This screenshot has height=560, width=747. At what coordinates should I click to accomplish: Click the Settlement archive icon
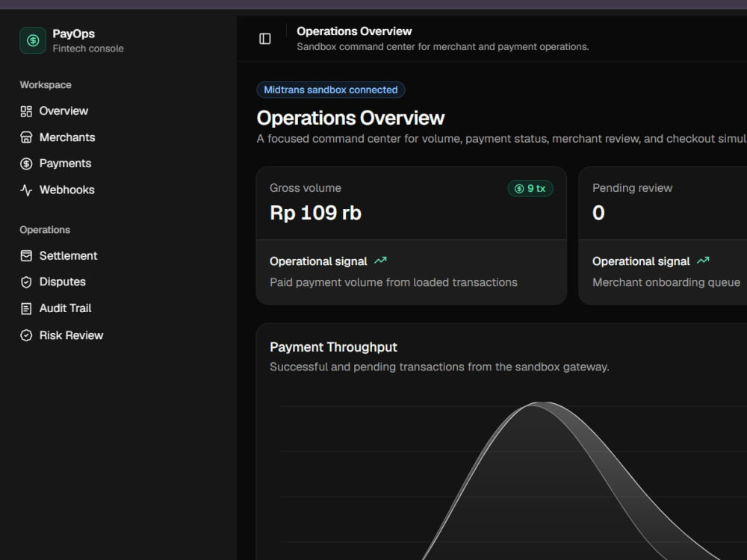(26, 255)
